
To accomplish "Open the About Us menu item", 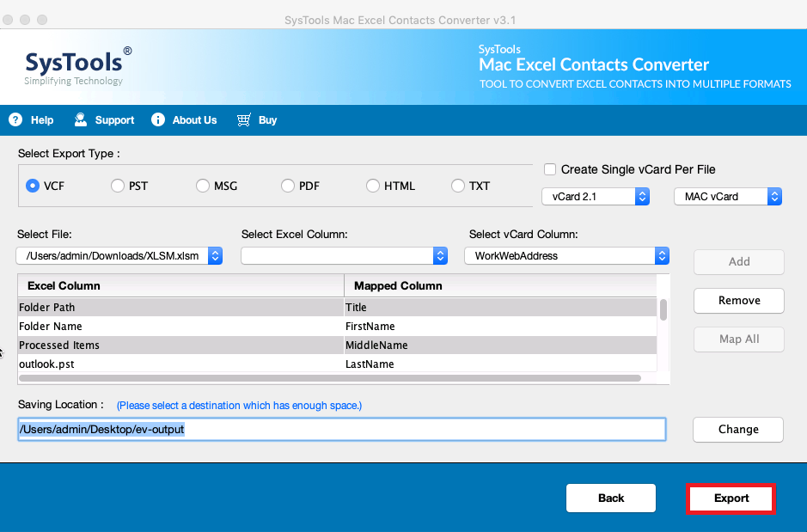I will pos(184,119).
